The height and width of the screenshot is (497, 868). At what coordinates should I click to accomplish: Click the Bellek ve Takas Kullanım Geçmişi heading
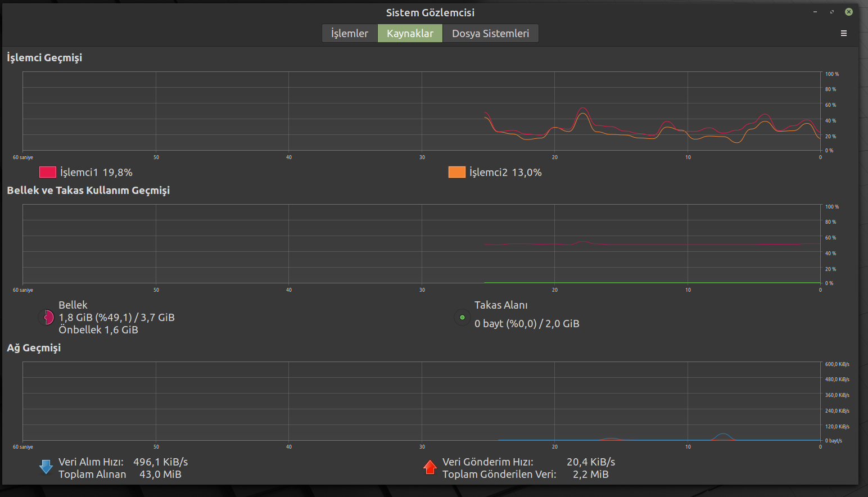point(88,190)
